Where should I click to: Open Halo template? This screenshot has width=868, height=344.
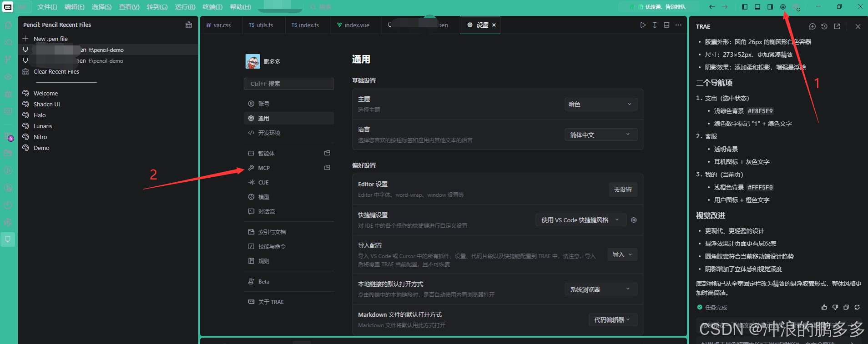click(40, 115)
